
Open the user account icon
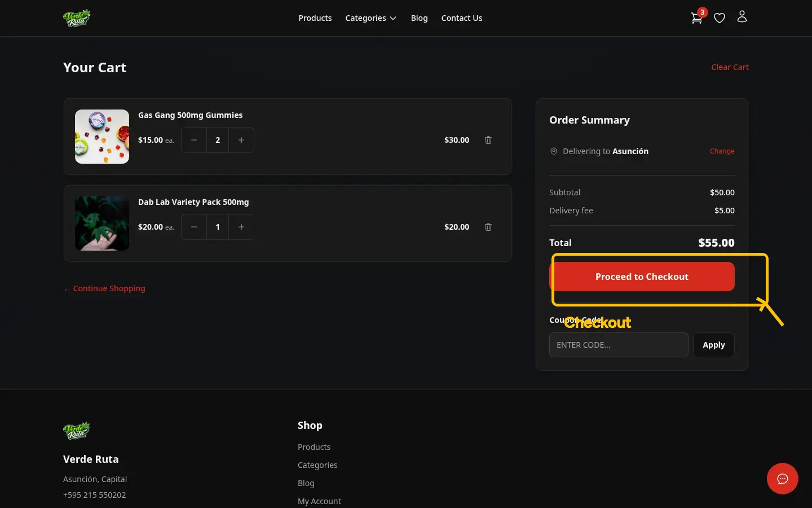tap(742, 17)
